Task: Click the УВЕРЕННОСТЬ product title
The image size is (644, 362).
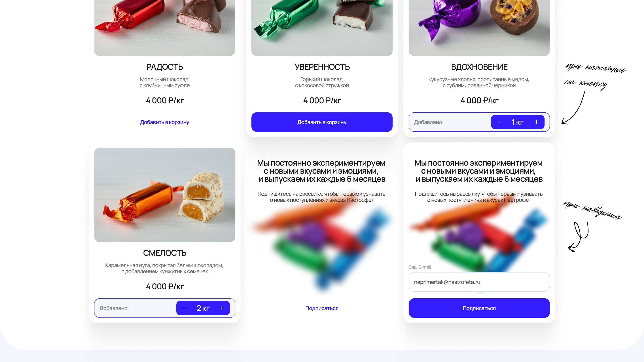Action: tap(322, 67)
